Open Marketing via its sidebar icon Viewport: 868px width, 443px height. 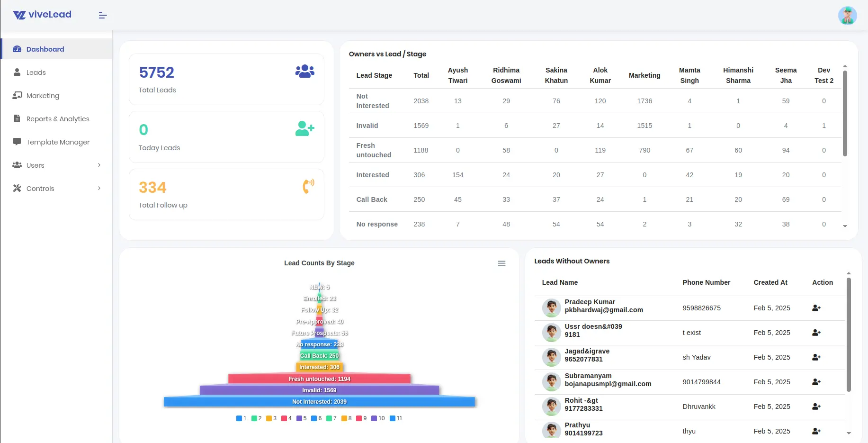pyautogui.click(x=17, y=95)
